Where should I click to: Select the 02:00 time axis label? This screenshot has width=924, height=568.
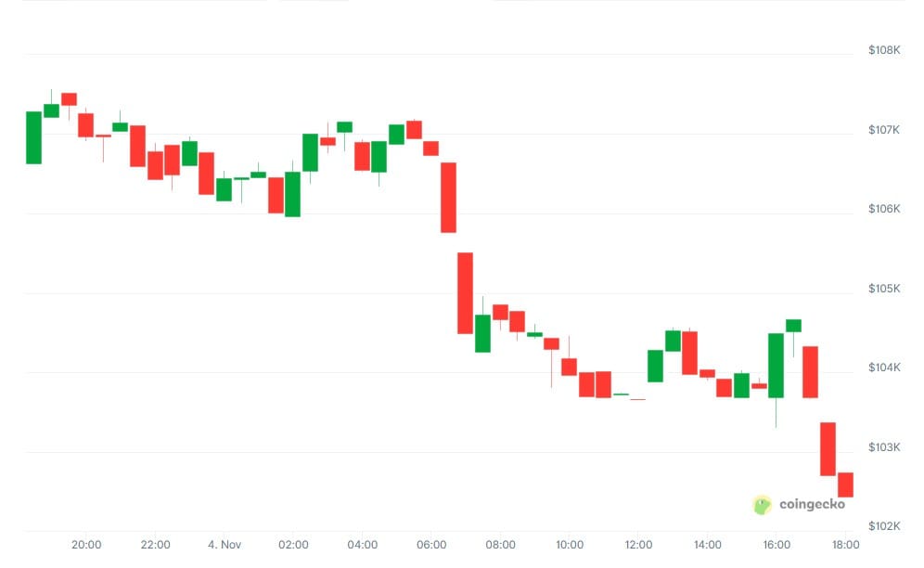point(293,545)
